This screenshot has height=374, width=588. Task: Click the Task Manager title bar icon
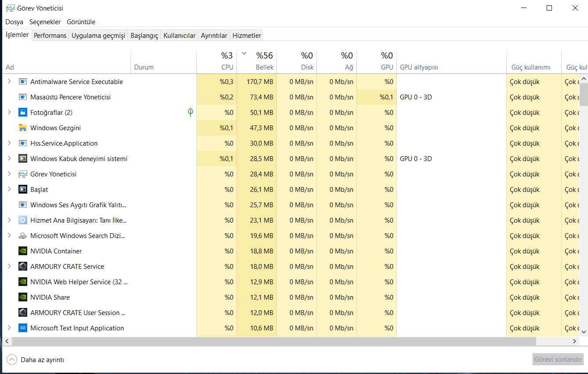pyautogui.click(x=10, y=8)
